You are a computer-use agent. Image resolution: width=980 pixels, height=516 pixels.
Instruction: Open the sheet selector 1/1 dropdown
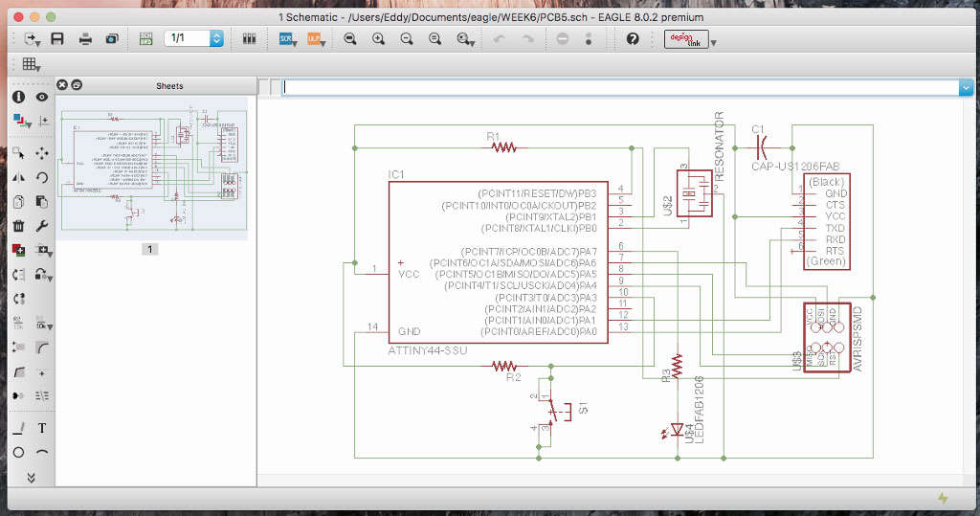tap(216, 39)
